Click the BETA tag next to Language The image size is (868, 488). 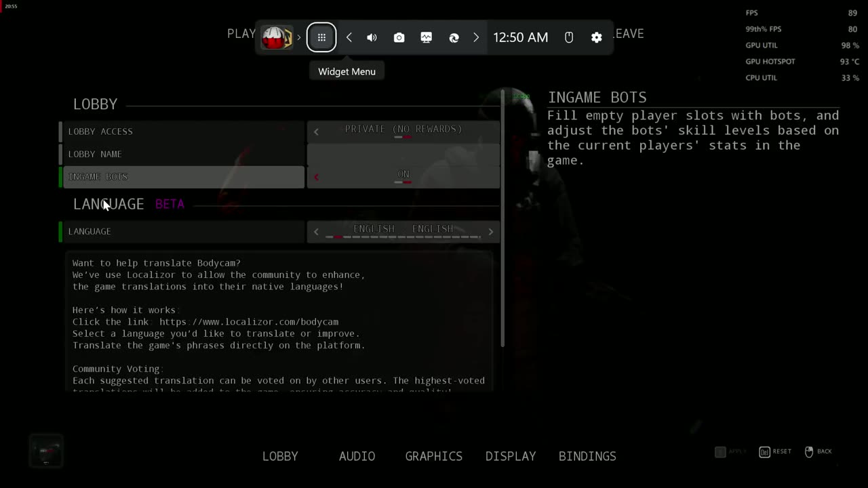tap(170, 204)
